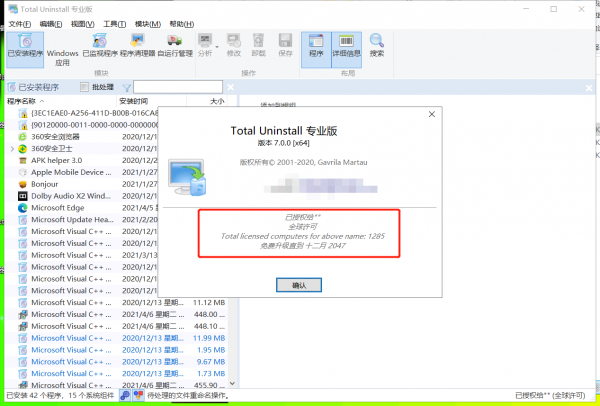Open the 分析 dropdown arrow
Screen dimensions: 600x406
[217, 47]
